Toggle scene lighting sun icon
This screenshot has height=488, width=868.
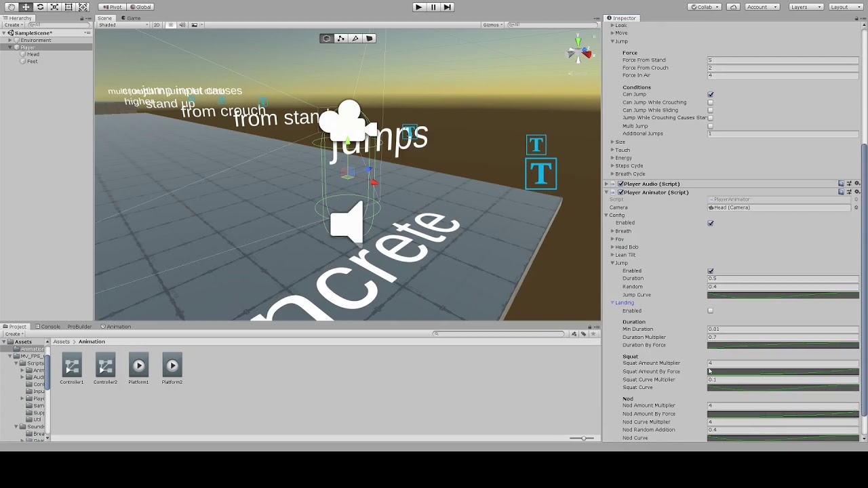coord(170,25)
